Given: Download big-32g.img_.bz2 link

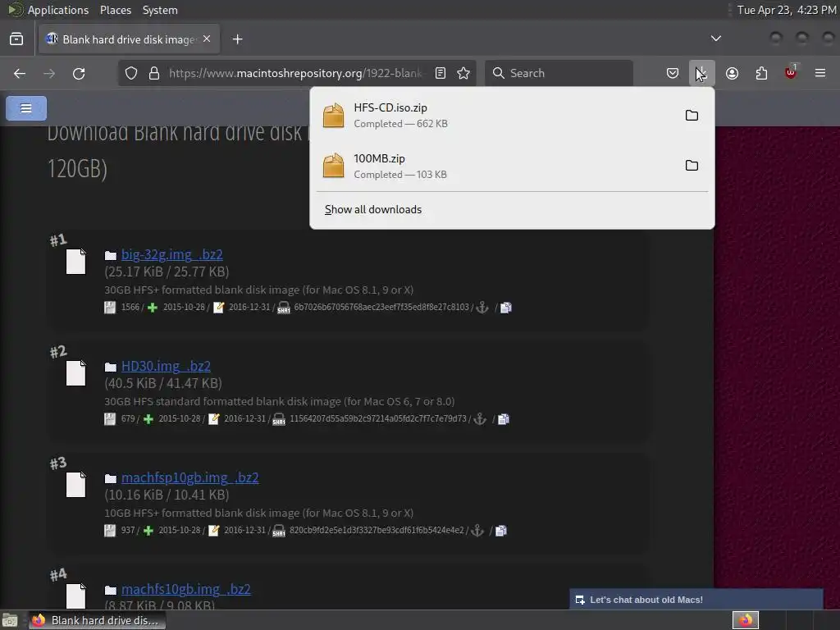Looking at the screenshot, I should point(172,254).
